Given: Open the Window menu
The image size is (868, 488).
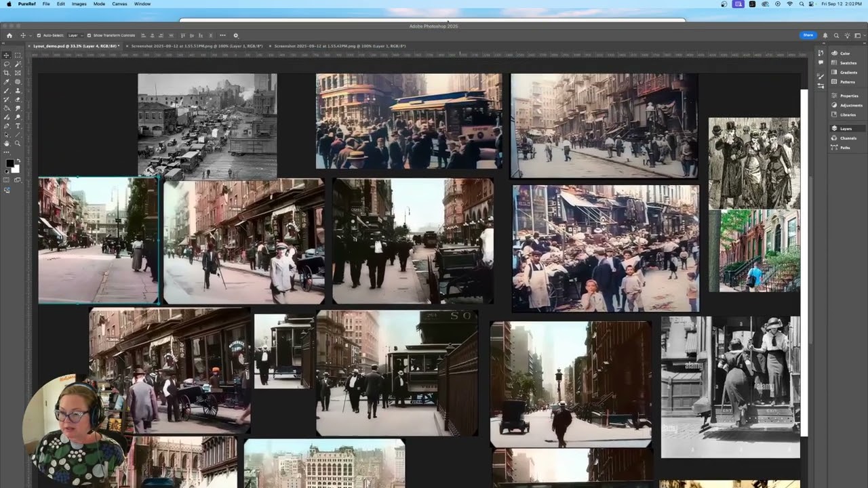Looking at the screenshot, I should [142, 4].
